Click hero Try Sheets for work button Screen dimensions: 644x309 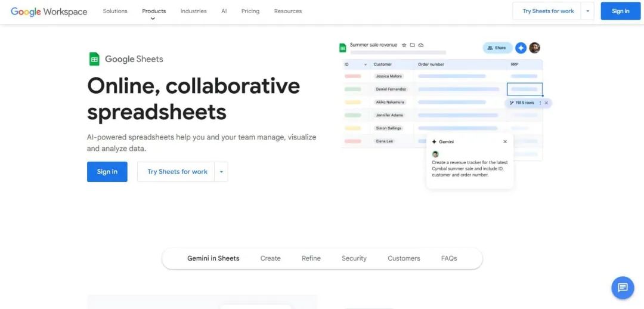tap(178, 172)
